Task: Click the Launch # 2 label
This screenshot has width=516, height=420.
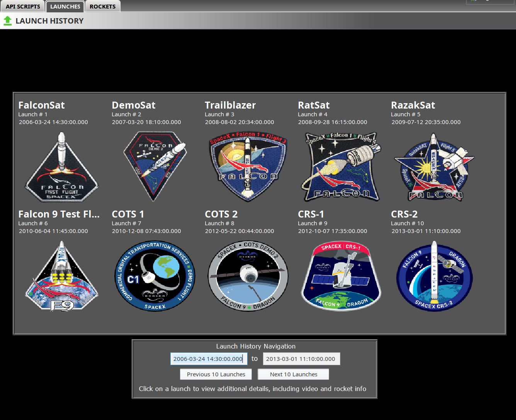Action: click(x=126, y=114)
